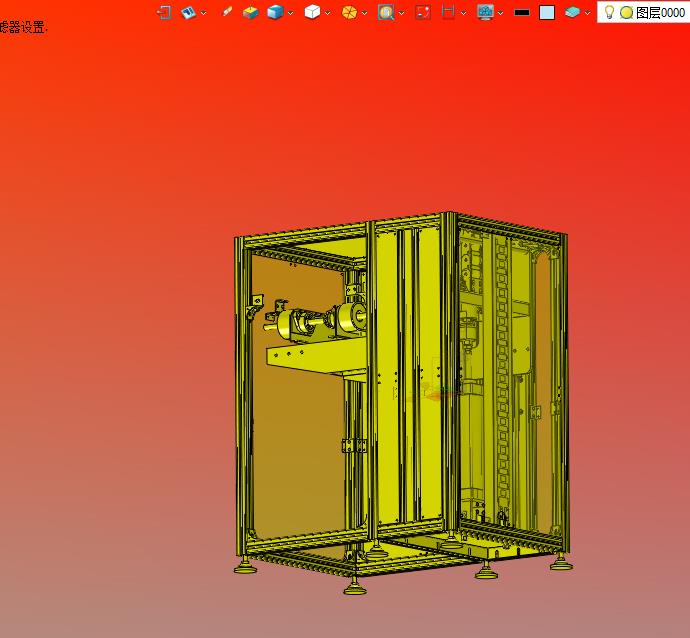Open the monitor icon dropdown arrow
The height and width of the screenshot is (638, 690).
(x=500, y=13)
